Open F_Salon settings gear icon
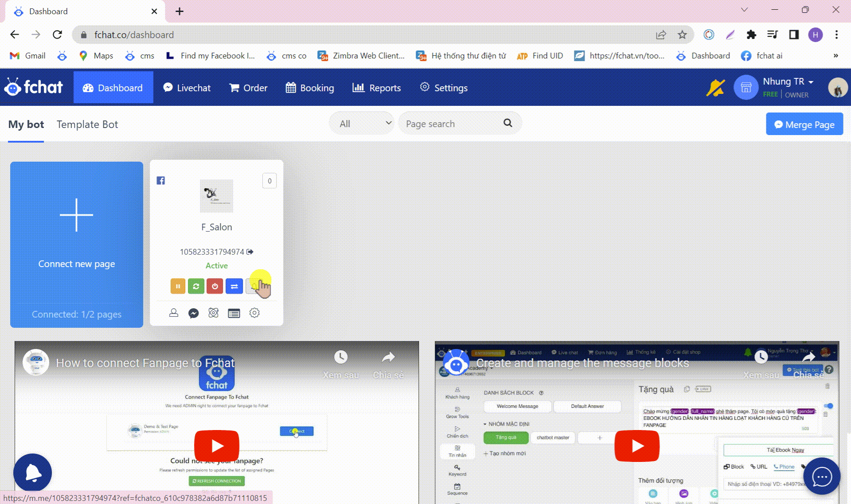 pyautogui.click(x=254, y=313)
